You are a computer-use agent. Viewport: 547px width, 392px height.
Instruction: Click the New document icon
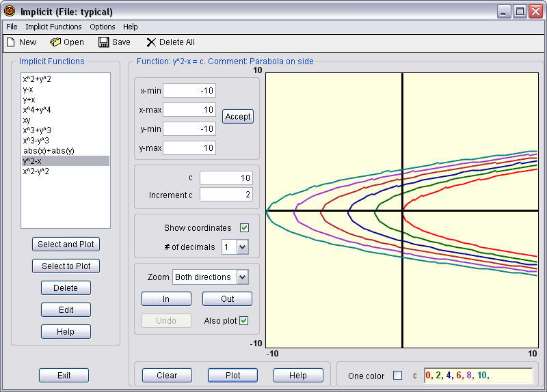tap(10, 42)
